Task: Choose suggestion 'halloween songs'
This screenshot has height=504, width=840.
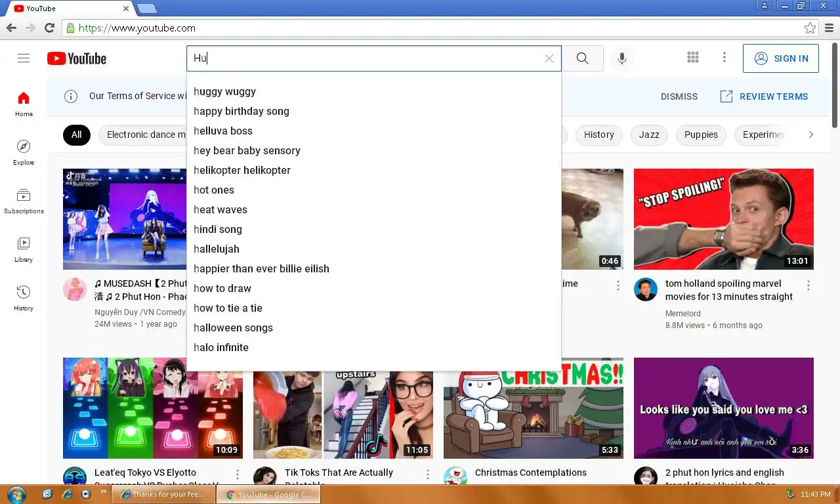Action: click(374, 328)
